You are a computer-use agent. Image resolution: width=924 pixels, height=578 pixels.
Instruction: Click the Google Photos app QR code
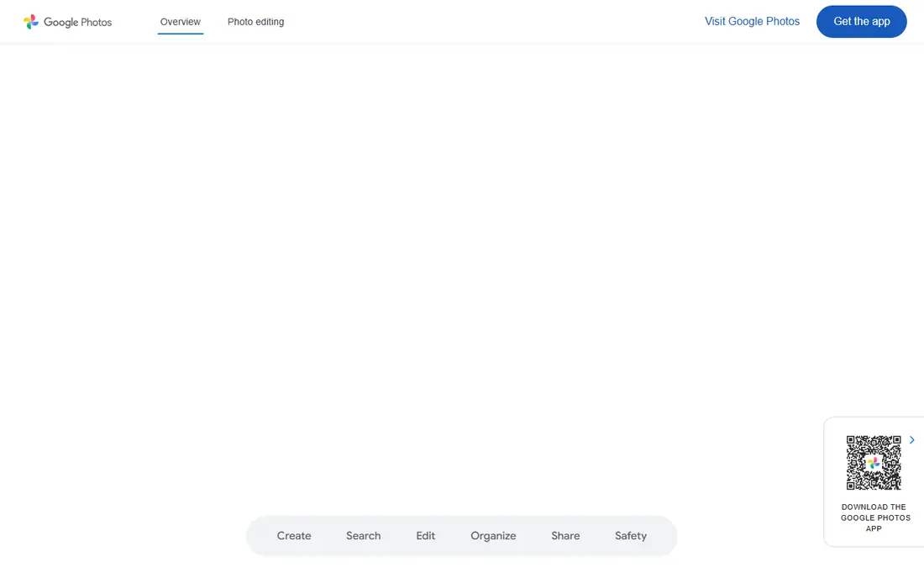[874, 463]
